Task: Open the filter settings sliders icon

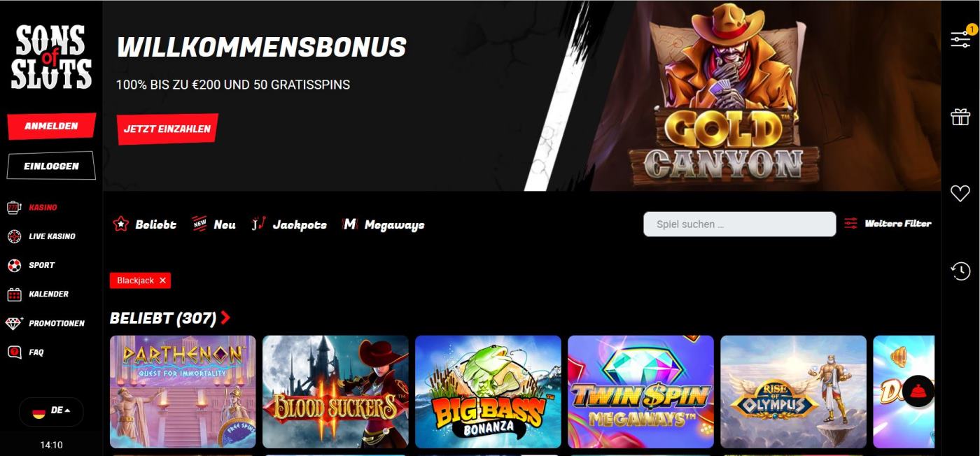Action: click(960, 39)
